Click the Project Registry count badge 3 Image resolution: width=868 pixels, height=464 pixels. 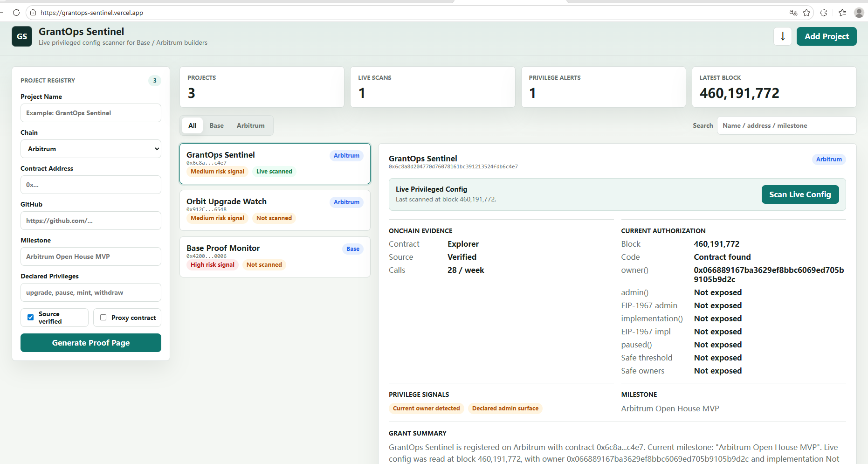point(155,81)
